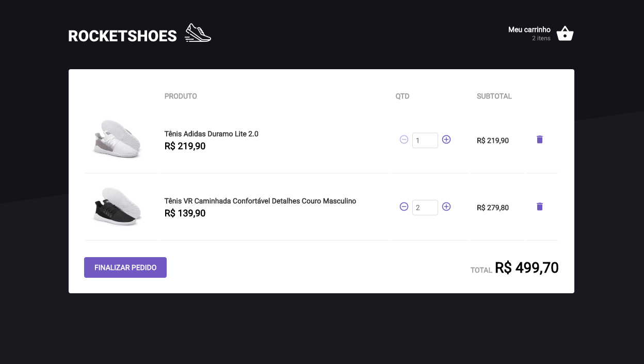Image resolution: width=644 pixels, height=364 pixels.
Task: Decrease quantity of Tênis VR with minus icon
Action: click(404, 207)
